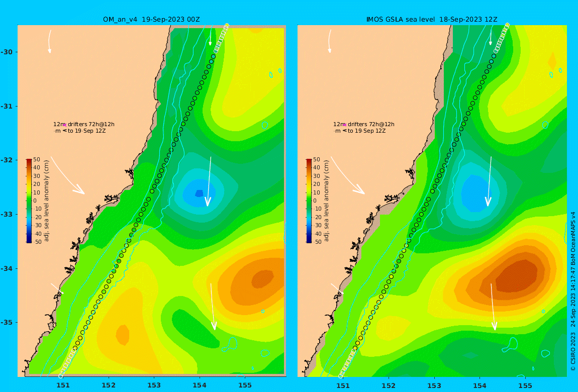This screenshot has height=392, width=578.
Task: Click longitude 154 under the left map
Action: click(x=200, y=385)
